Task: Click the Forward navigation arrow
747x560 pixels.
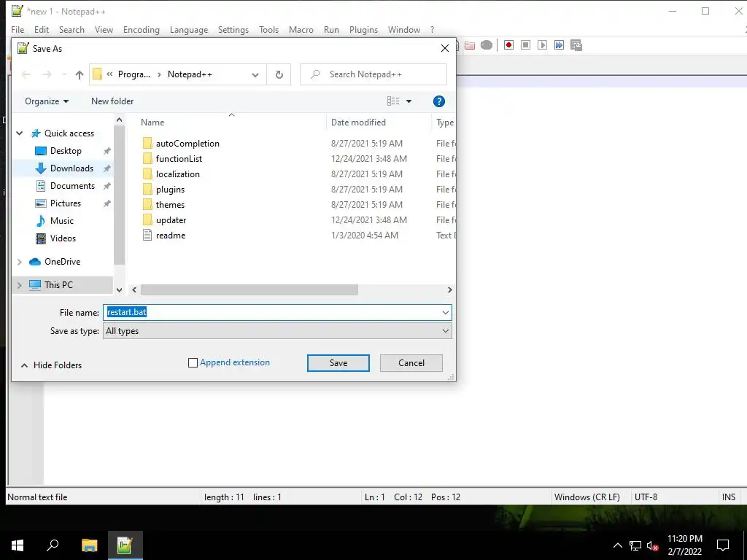Action: click(47, 75)
